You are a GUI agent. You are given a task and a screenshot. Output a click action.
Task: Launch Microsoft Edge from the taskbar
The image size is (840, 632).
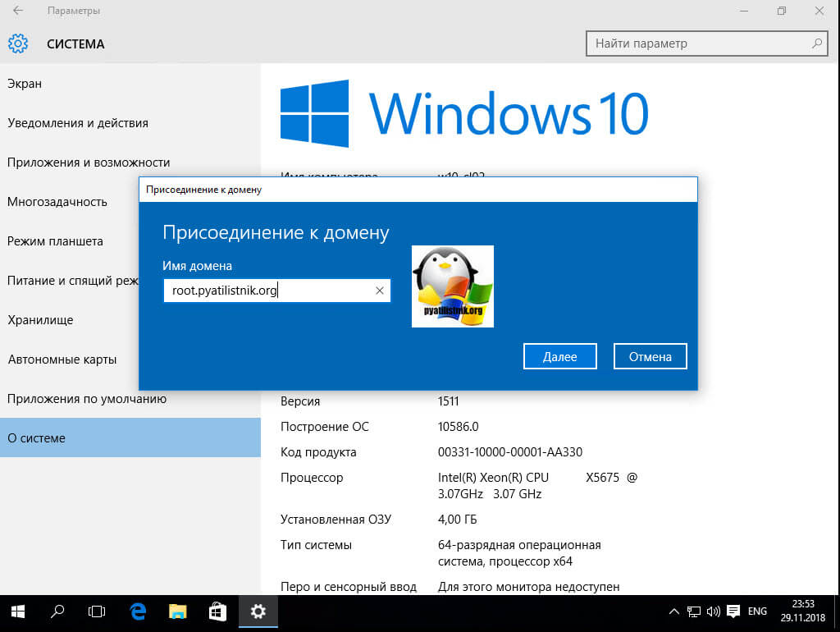pyautogui.click(x=138, y=611)
